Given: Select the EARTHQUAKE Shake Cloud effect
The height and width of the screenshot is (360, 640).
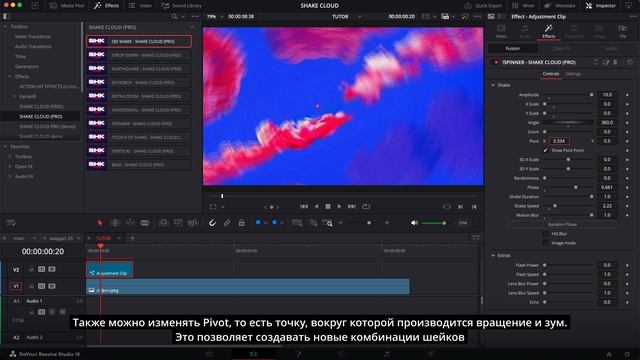Looking at the screenshot, I should click(x=139, y=69).
